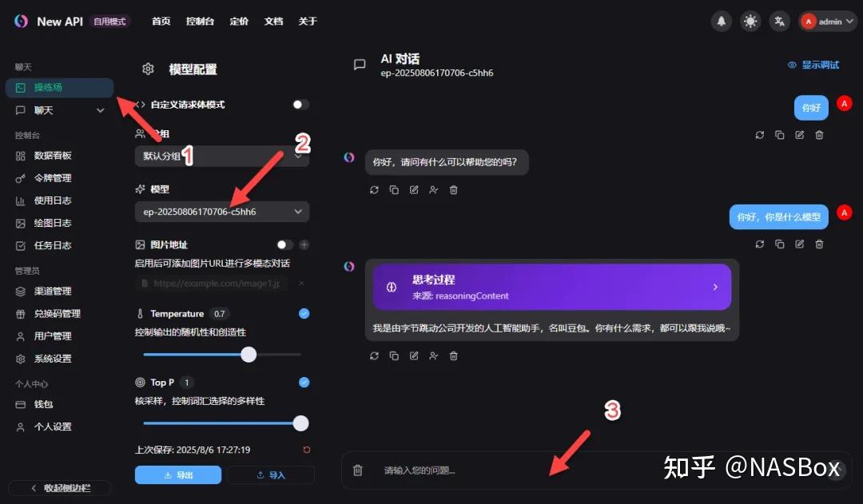863x504 pixels.
Task: Delete the 豆包 assistant reply
Action: click(x=454, y=356)
